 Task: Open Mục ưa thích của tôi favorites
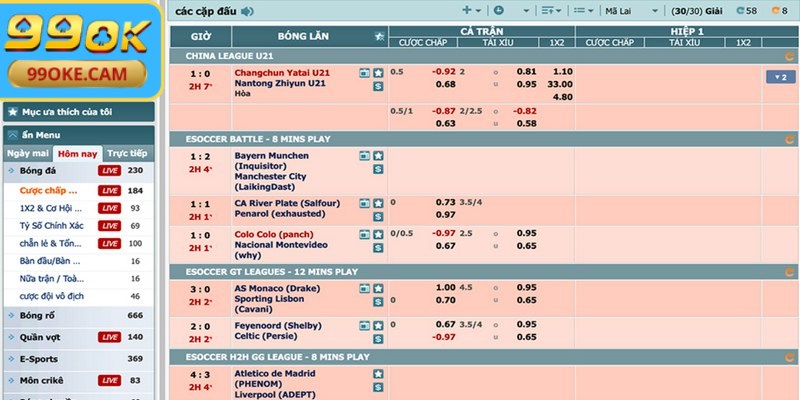point(79,112)
